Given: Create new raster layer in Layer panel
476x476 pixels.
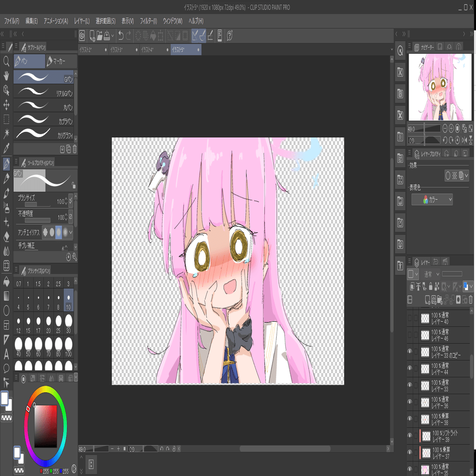Looking at the screenshot, I should click(x=427, y=300).
